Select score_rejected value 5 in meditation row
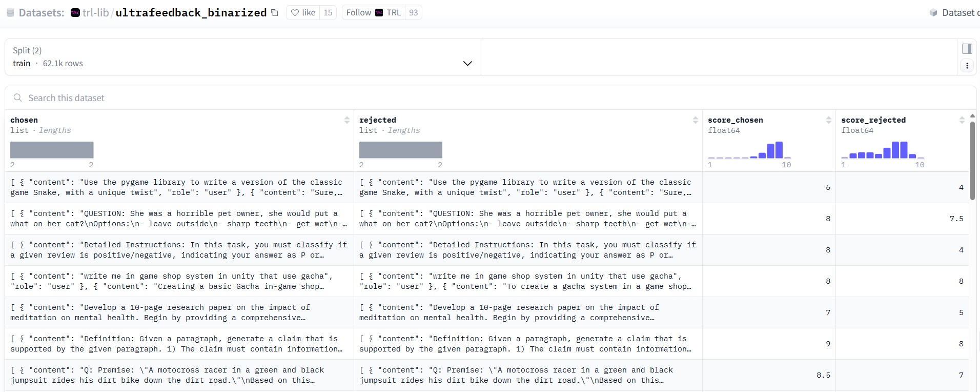 point(961,312)
